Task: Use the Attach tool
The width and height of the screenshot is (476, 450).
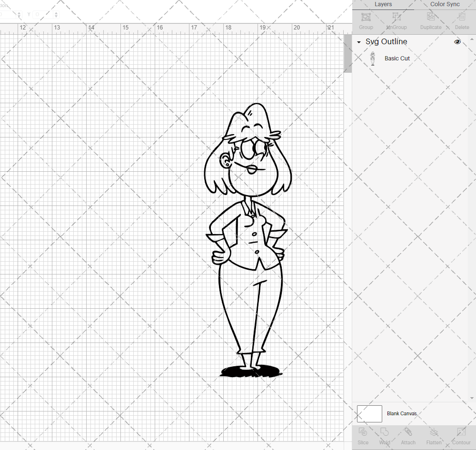Action: coord(408,435)
